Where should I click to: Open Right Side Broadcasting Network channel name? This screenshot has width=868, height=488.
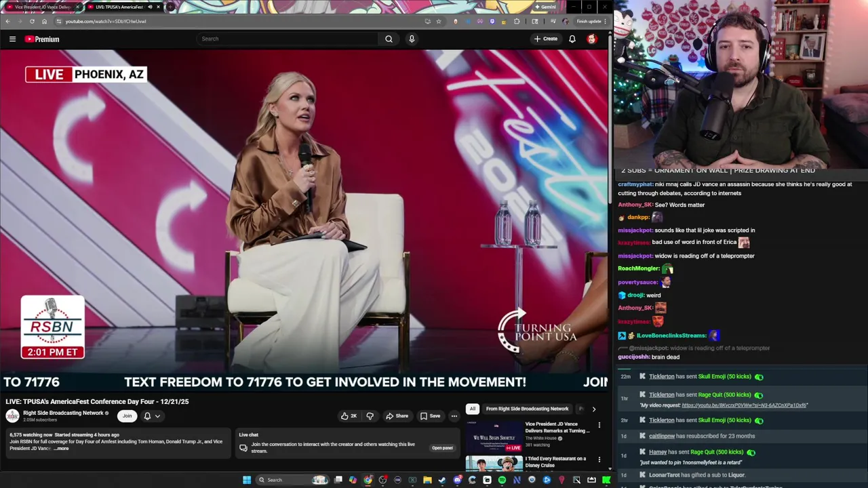point(63,413)
